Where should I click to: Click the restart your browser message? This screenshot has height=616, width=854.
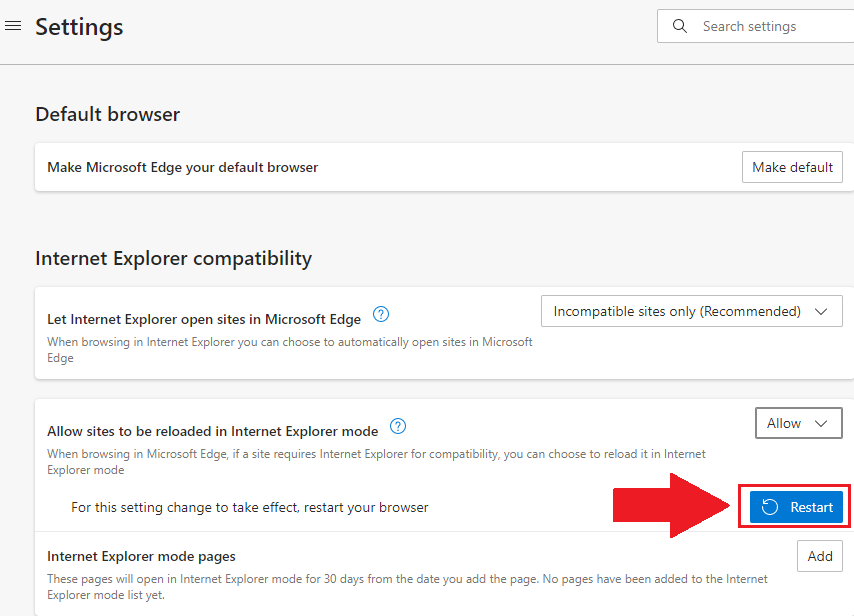tap(249, 508)
